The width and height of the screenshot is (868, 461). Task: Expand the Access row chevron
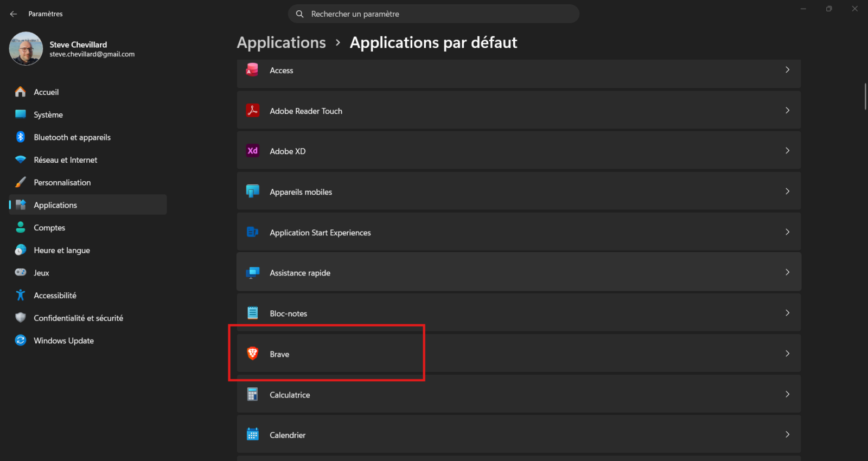pos(787,69)
